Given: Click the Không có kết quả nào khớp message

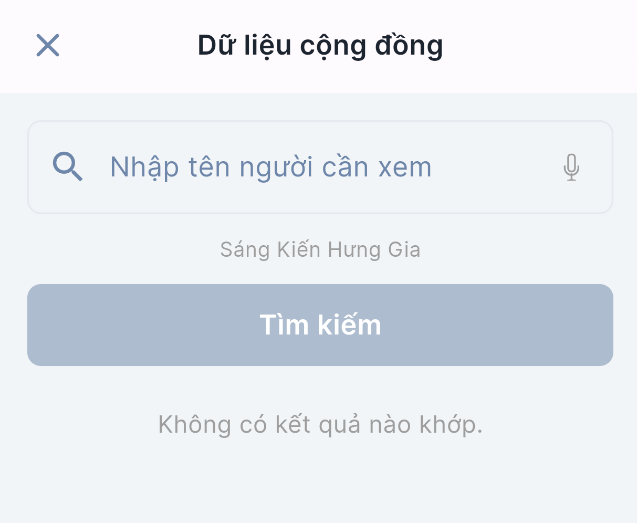Looking at the screenshot, I should pos(320,425).
